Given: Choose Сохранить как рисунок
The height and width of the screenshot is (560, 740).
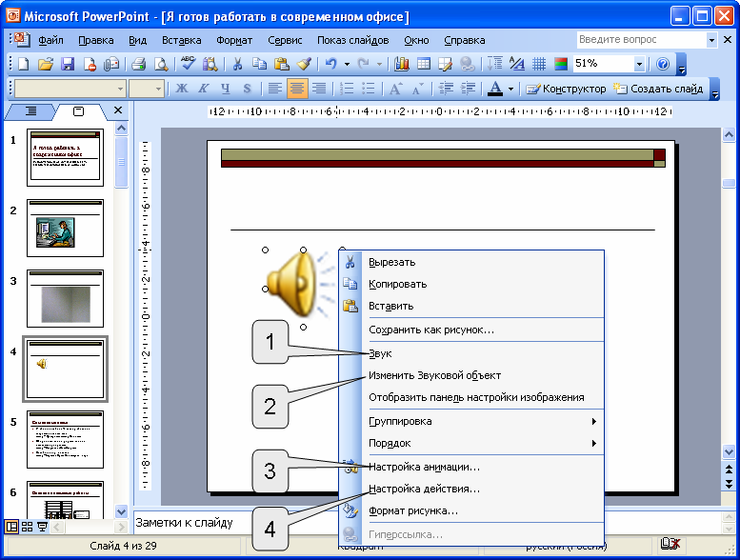Looking at the screenshot, I should click(472, 330).
